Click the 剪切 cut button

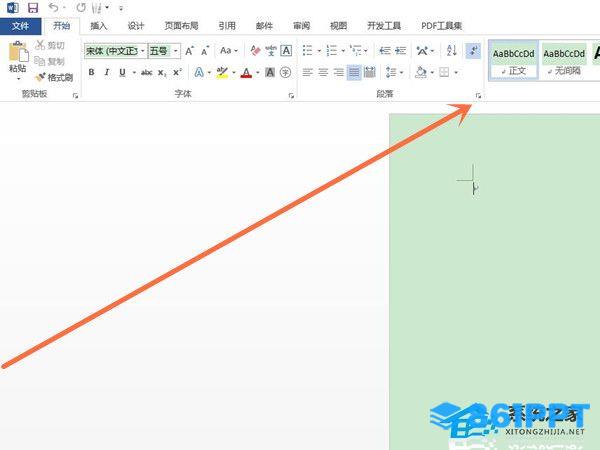[x=50, y=45]
